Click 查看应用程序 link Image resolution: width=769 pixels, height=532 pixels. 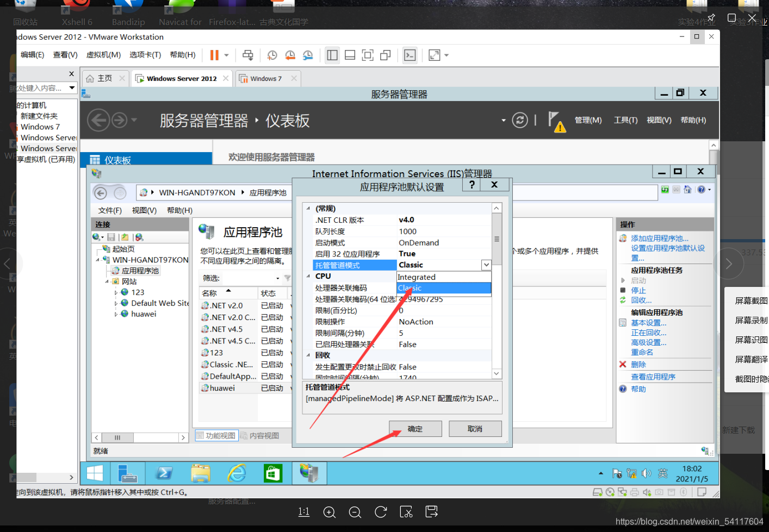click(x=653, y=377)
